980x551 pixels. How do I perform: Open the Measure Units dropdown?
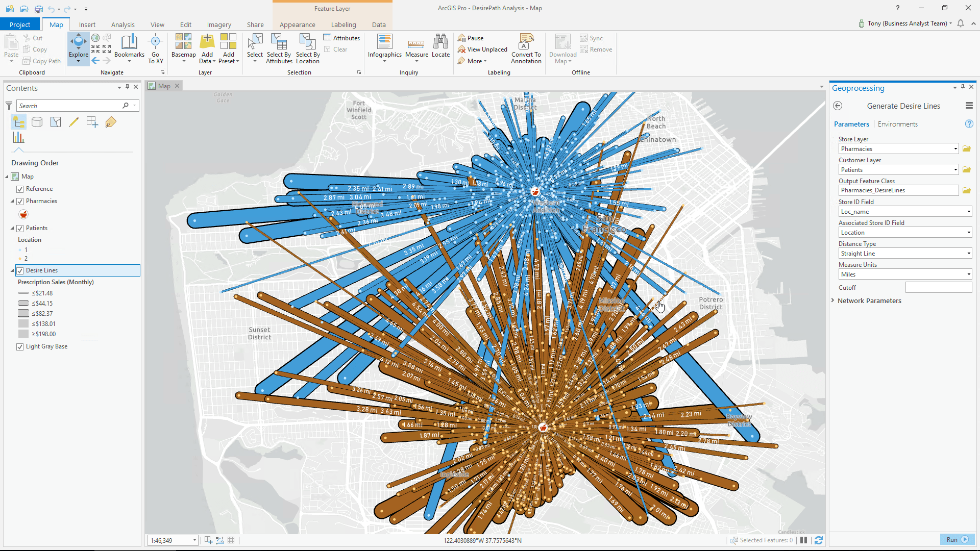(x=968, y=274)
